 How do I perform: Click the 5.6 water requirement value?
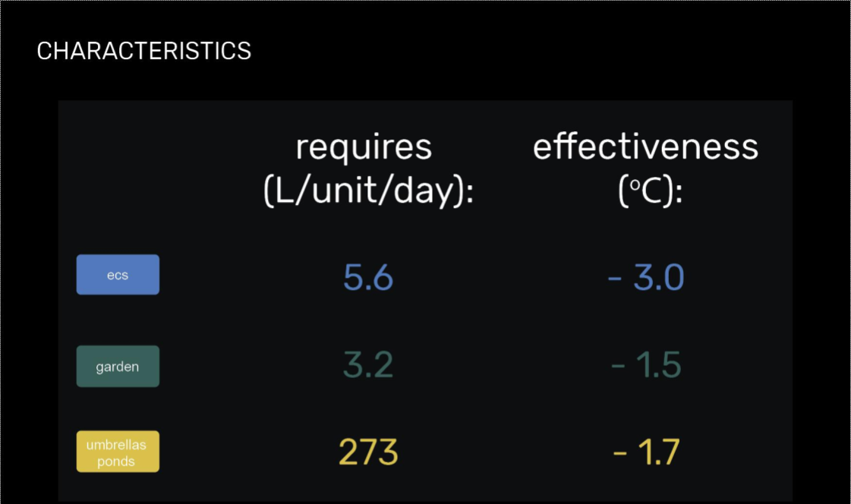pos(368,278)
